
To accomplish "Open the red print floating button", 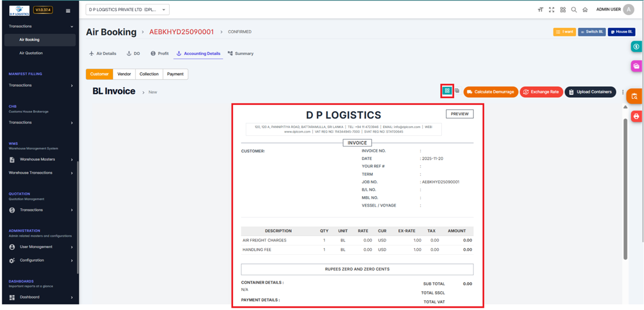I will pyautogui.click(x=636, y=117).
